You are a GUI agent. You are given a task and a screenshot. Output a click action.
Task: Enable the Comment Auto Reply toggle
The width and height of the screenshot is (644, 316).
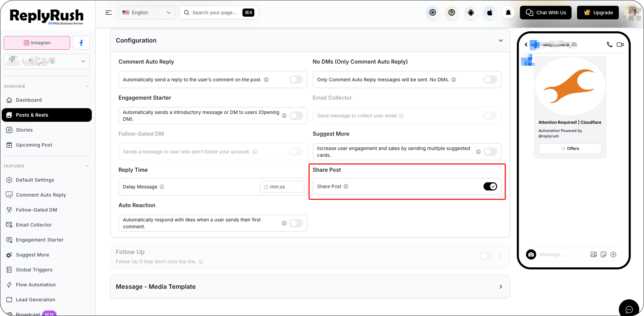pos(296,80)
